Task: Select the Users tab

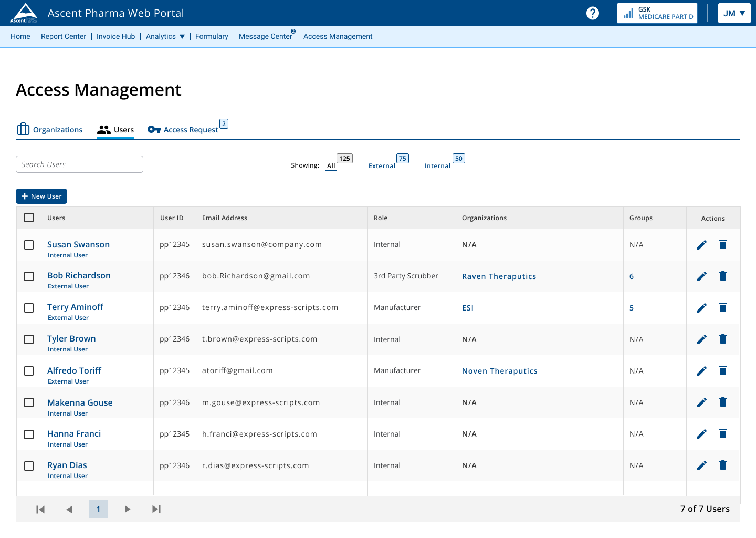Action: [x=115, y=130]
